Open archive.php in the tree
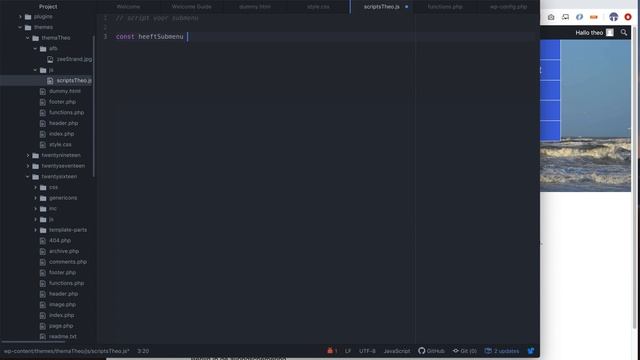This screenshot has height=360, width=640. (64, 251)
